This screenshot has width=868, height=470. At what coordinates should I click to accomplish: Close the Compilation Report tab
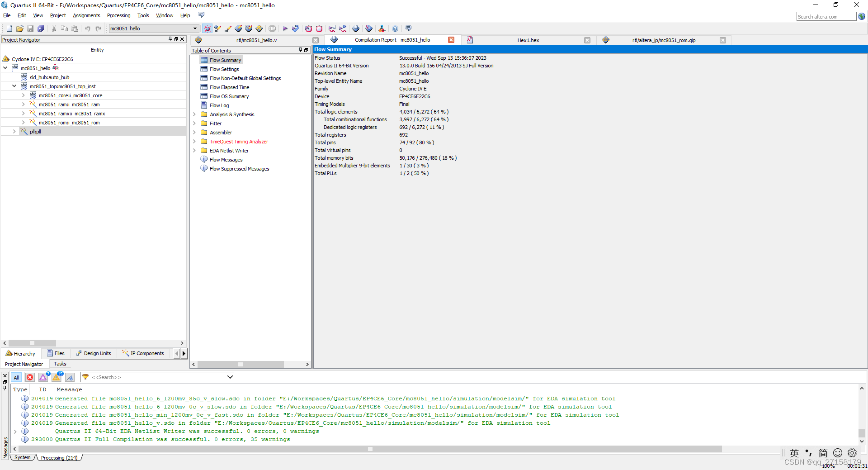451,40
